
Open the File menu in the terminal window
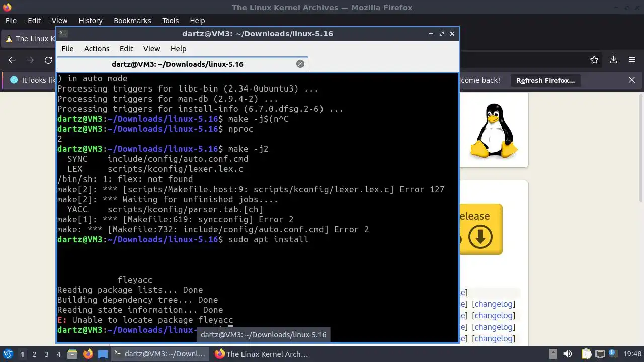67,49
